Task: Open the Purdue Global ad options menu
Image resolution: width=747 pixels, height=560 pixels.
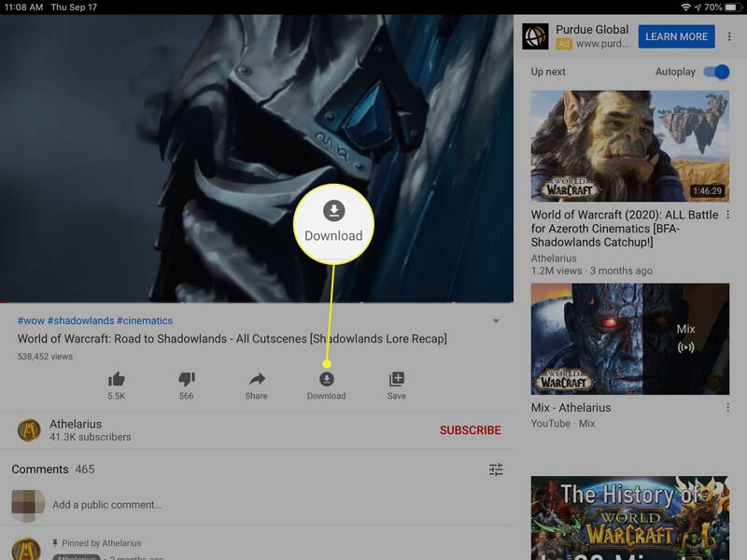Action: pyautogui.click(x=729, y=36)
